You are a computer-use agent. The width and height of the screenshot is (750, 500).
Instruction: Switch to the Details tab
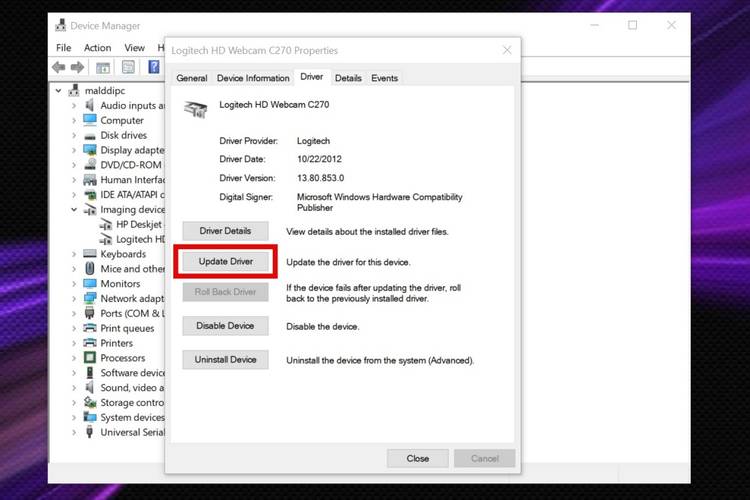pyautogui.click(x=348, y=78)
